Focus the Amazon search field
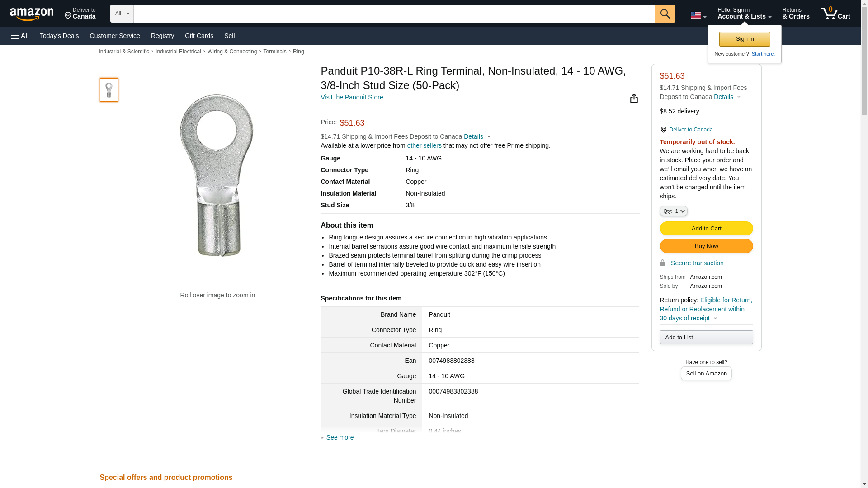The width and height of the screenshot is (868, 488). coord(394,14)
